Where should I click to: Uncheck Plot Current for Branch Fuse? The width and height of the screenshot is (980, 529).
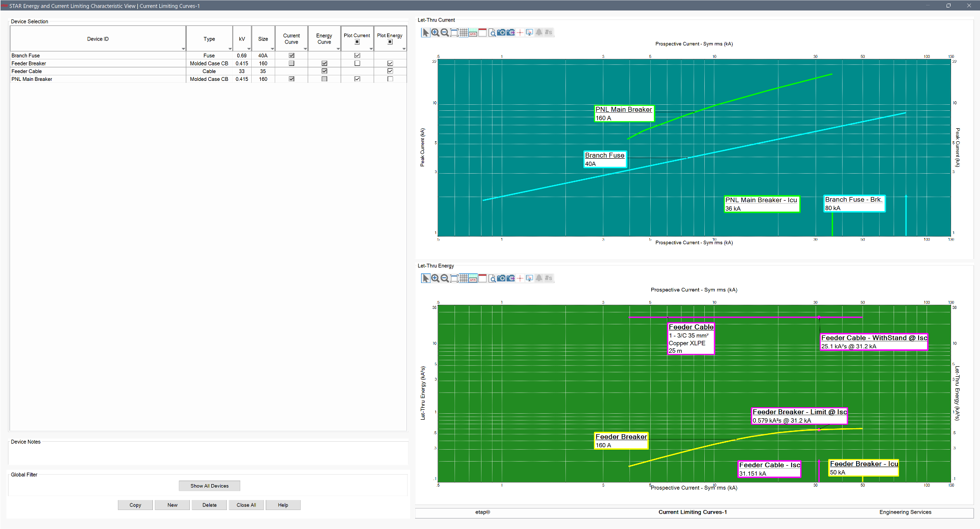[x=357, y=55]
